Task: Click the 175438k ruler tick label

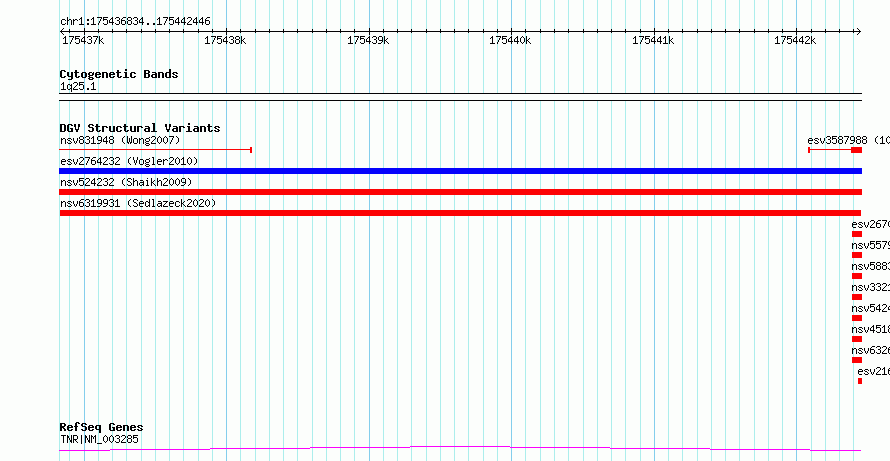Action: pyautogui.click(x=225, y=40)
